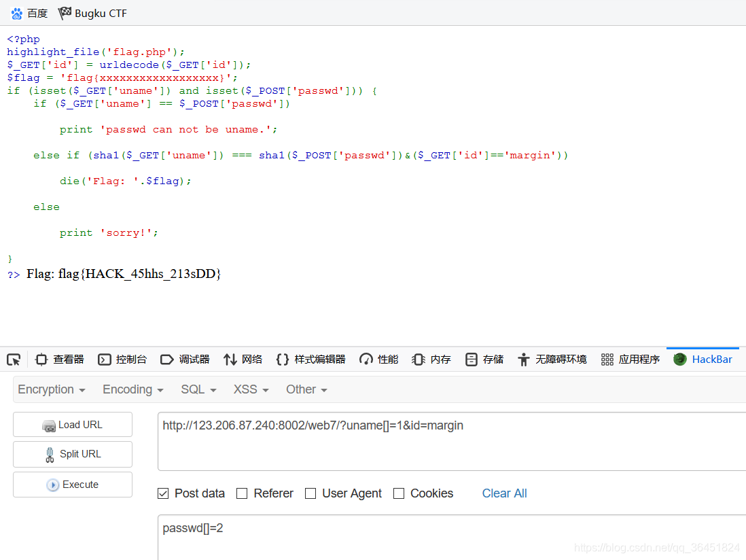Click the Debugger (调试器) icon
746x560 pixels.
point(167,360)
